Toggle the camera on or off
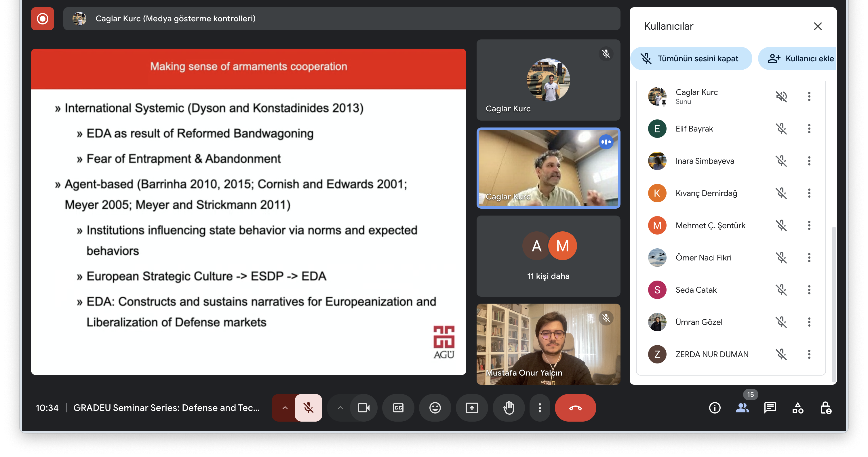Viewport: 868px width, 457px height. click(x=363, y=408)
